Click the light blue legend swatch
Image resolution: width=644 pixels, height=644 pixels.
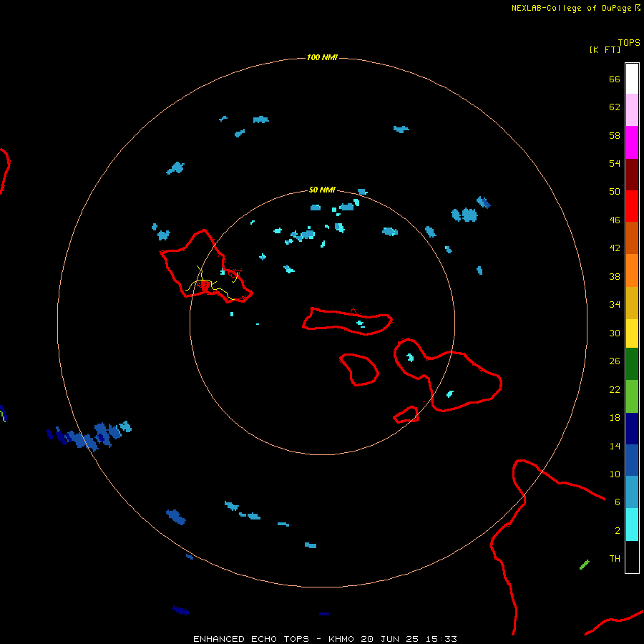click(x=632, y=492)
